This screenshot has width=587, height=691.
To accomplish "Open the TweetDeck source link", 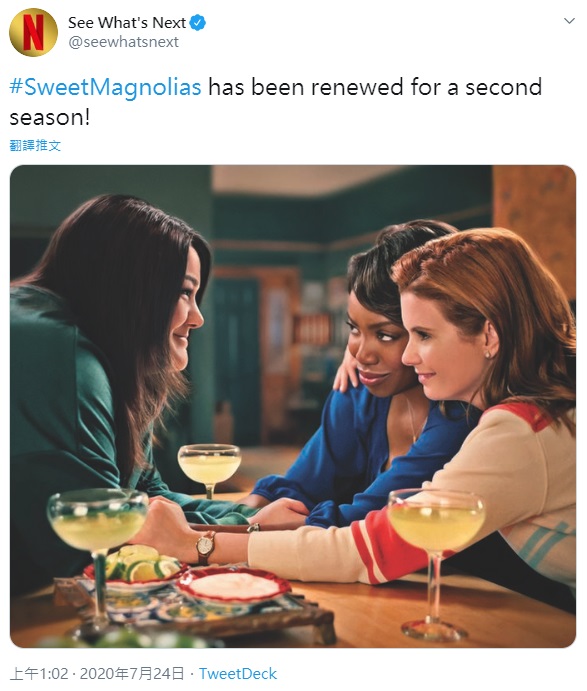I will 238,674.
